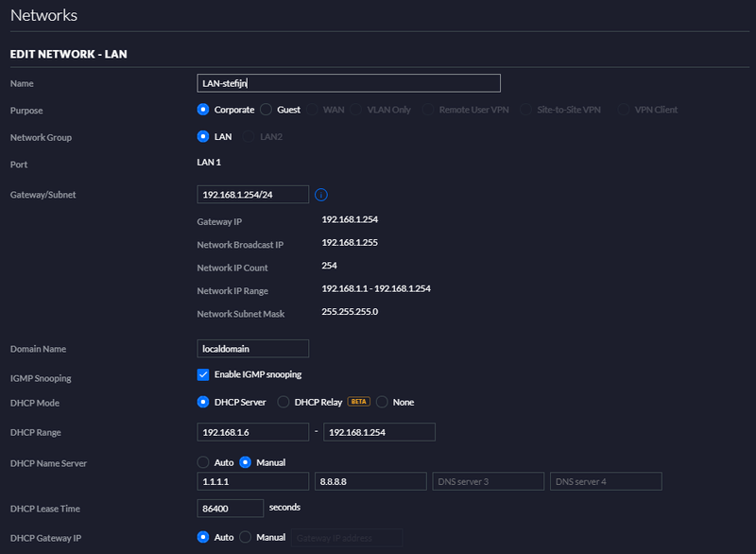The image size is (756, 554).
Task: Click the network Name text field
Action: coord(348,83)
